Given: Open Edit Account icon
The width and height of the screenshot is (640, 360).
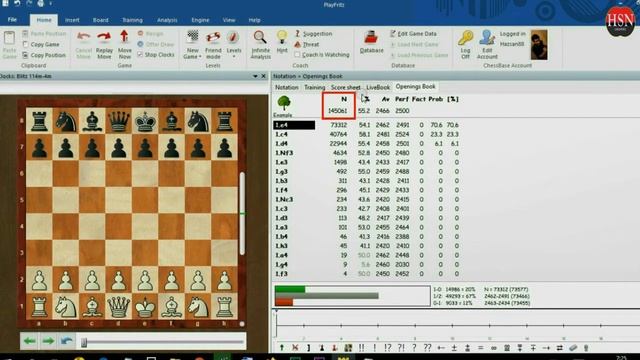Looking at the screenshot, I should (x=487, y=38).
